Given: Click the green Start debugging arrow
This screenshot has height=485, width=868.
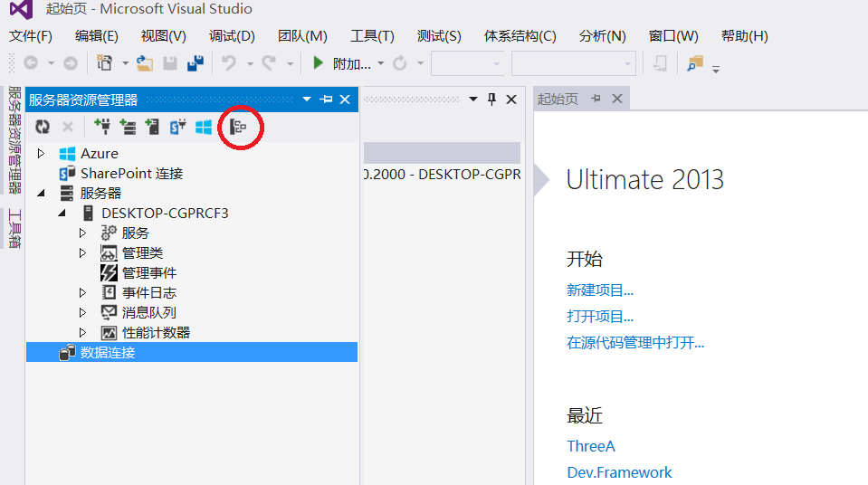Looking at the screenshot, I should click(318, 63).
